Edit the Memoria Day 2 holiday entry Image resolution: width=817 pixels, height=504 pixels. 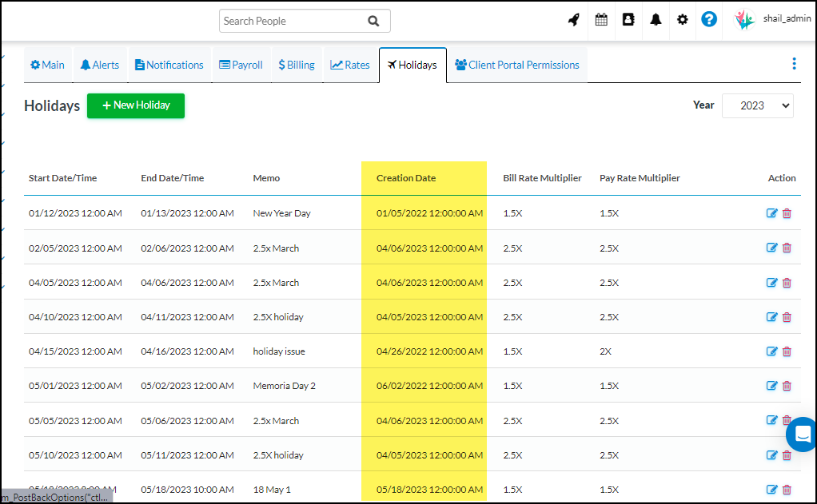tap(771, 385)
